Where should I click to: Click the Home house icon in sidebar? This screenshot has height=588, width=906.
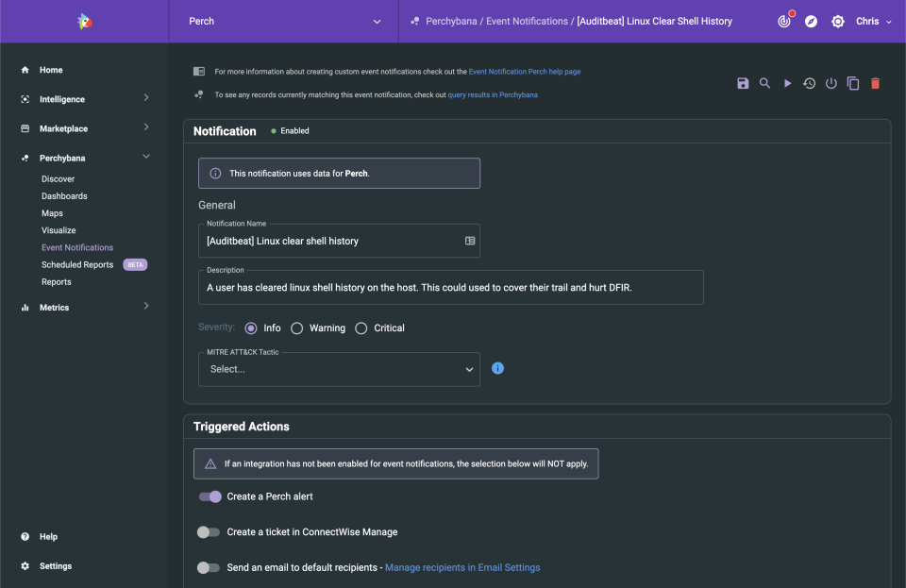pyautogui.click(x=25, y=70)
